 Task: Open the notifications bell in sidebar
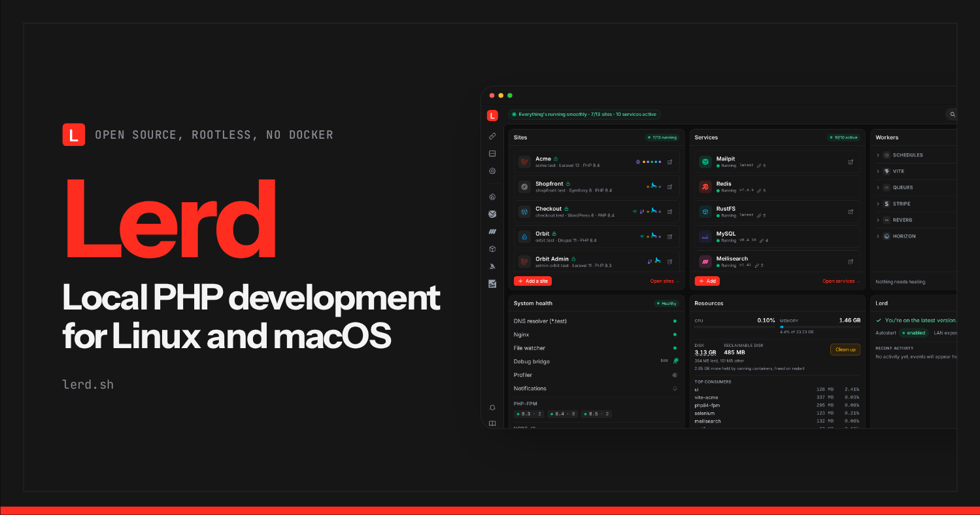click(492, 407)
